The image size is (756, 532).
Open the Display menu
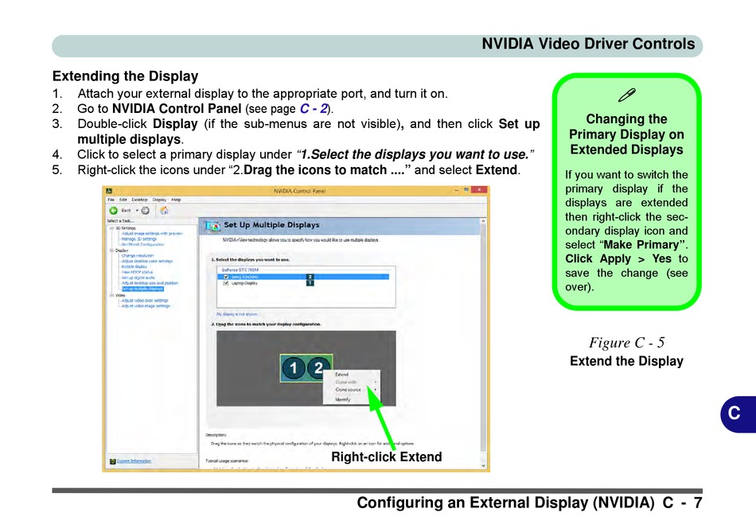click(x=160, y=200)
